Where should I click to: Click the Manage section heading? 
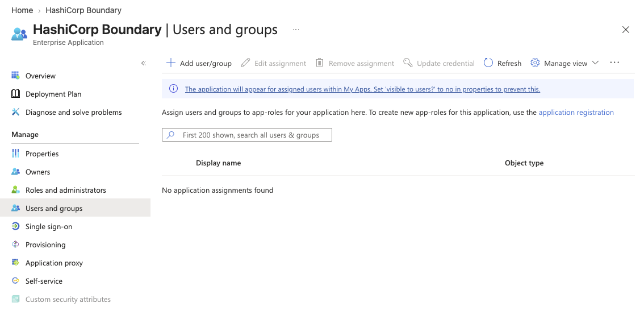coord(25,135)
